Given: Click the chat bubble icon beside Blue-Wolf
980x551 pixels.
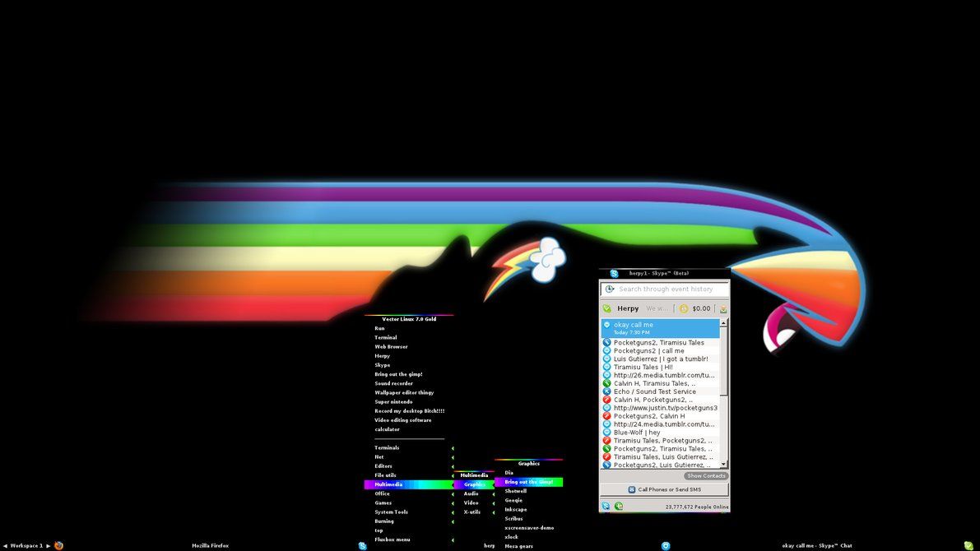Looking at the screenshot, I should [606, 432].
